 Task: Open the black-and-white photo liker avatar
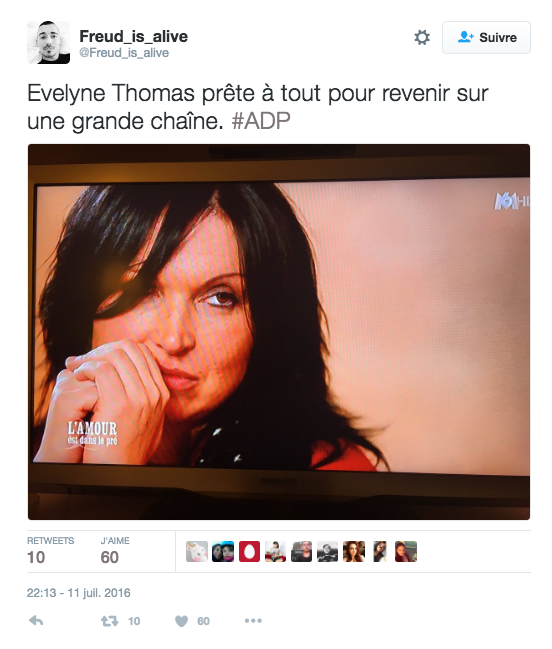coord(327,551)
